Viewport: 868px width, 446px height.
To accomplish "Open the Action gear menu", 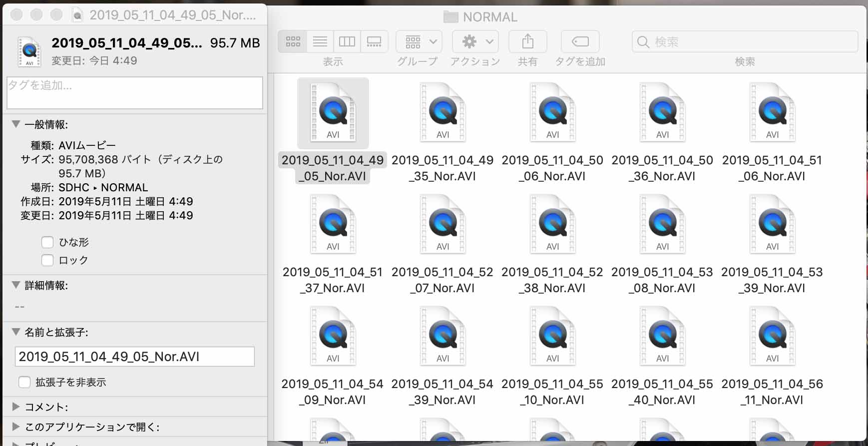I will coord(475,41).
